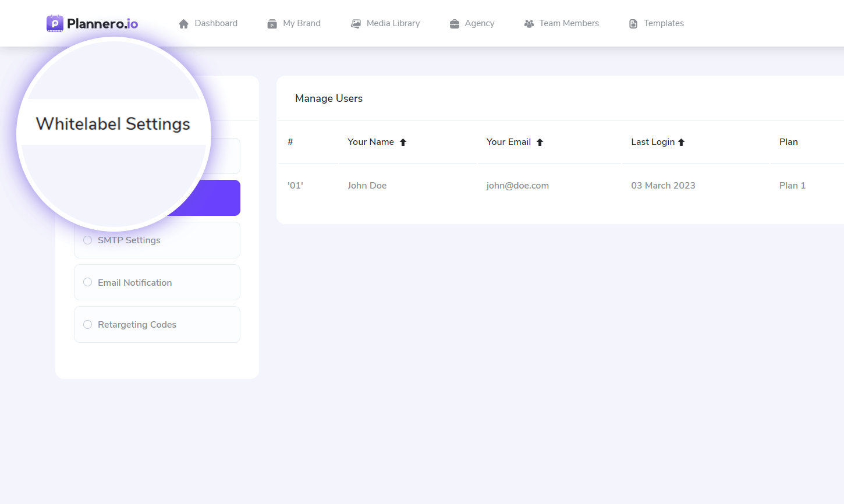Select the John Doe user name
This screenshot has height=504, width=844.
coord(367,186)
